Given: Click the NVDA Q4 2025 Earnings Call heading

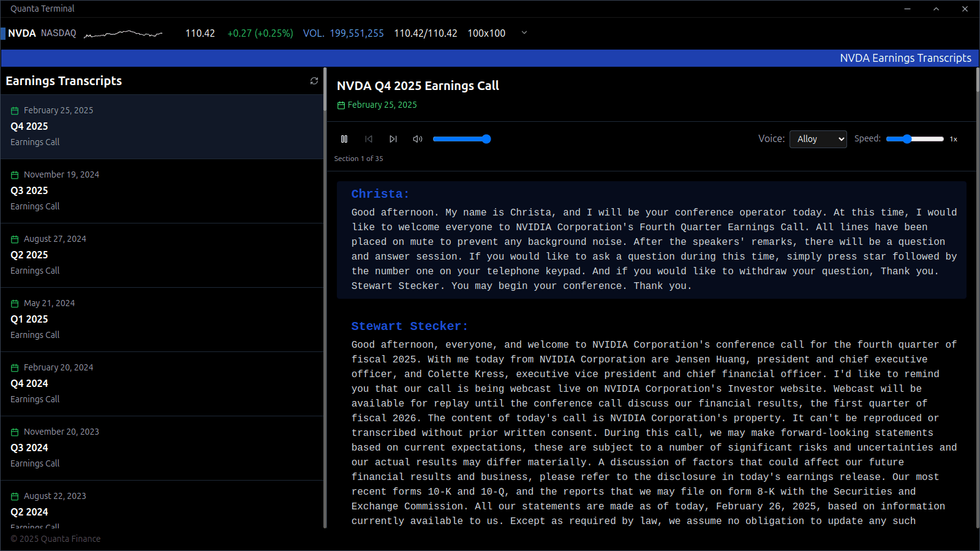Looking at the screenshot, I should point(418,86).
